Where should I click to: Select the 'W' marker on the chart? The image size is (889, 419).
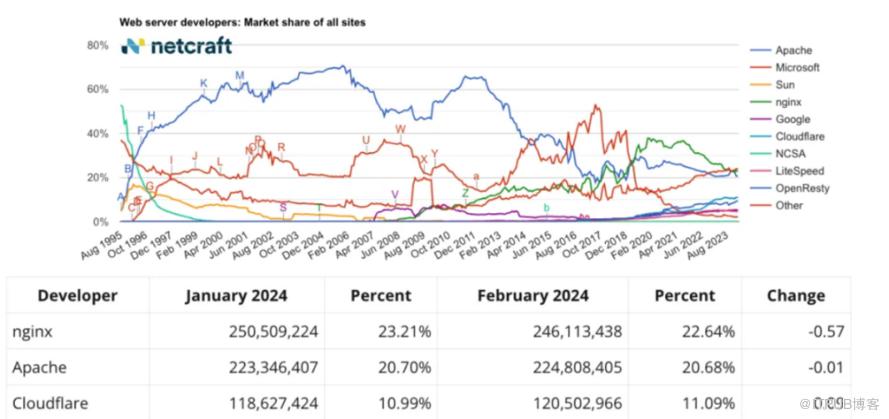coord(400,130)
